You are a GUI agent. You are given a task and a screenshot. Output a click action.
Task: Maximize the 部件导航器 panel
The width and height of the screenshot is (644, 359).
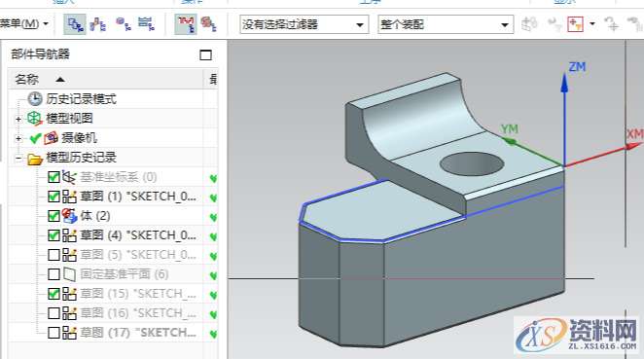[x=205, y=54]
